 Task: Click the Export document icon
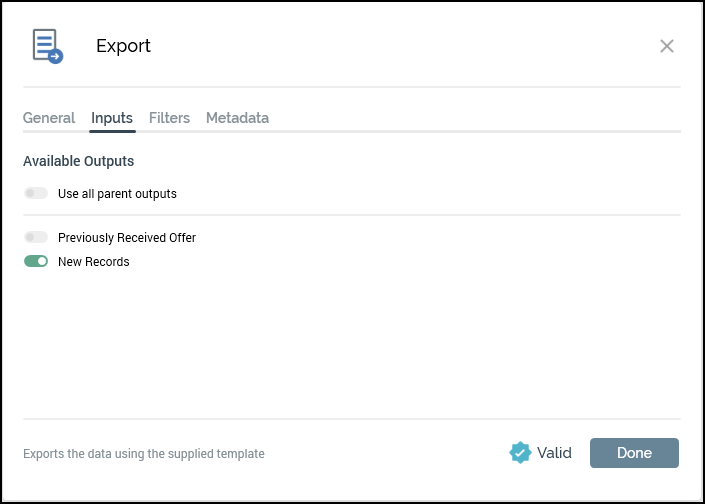(45, 44)
